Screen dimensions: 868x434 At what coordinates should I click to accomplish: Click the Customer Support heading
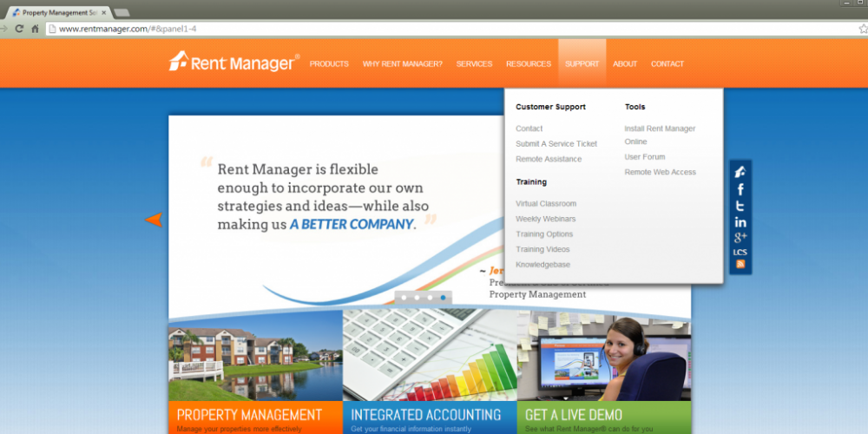point(550,107)
